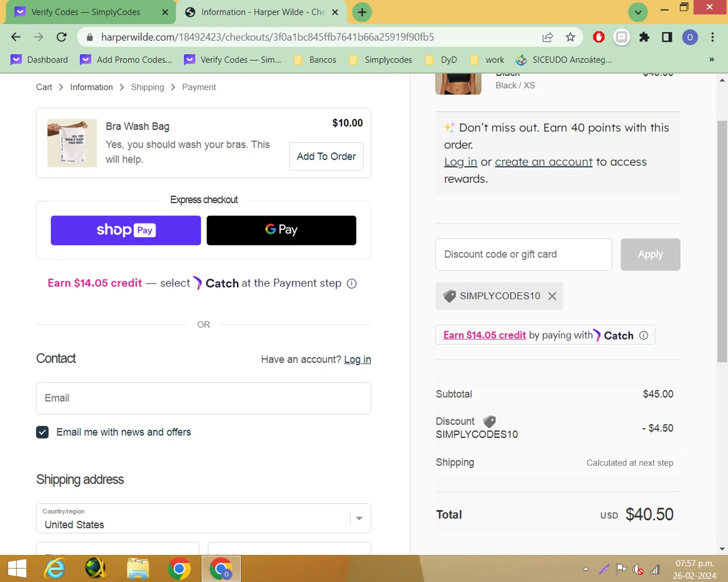728x582 pixels.
Task: Click the Bra Wash Bag thumbnail
Action: 72,143
